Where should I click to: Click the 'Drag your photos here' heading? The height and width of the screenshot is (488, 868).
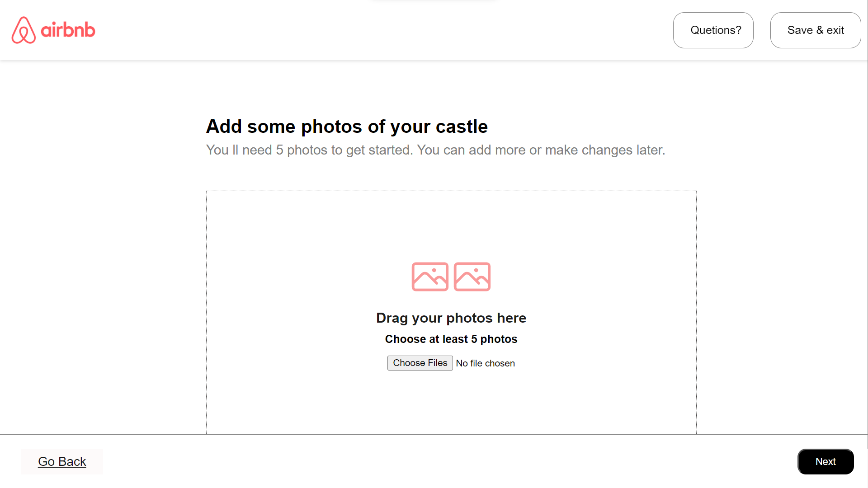pyautogui.click(x=451, y=318)
